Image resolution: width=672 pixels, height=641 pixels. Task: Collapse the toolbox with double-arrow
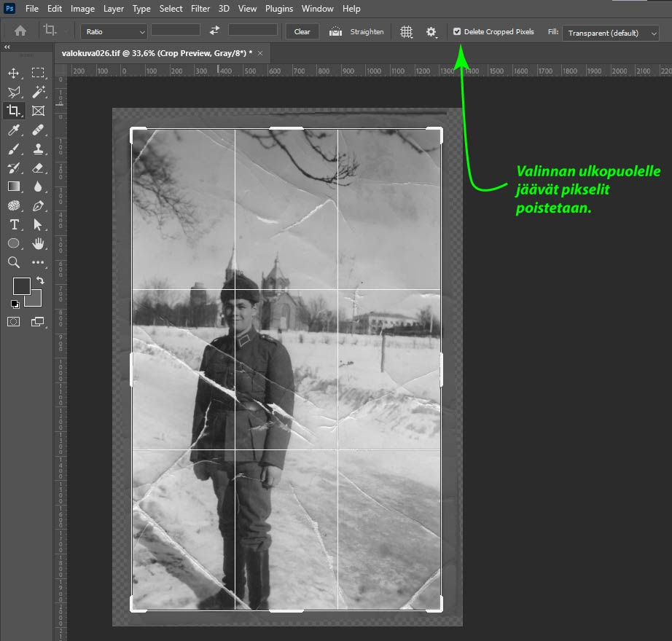(7, 47)
